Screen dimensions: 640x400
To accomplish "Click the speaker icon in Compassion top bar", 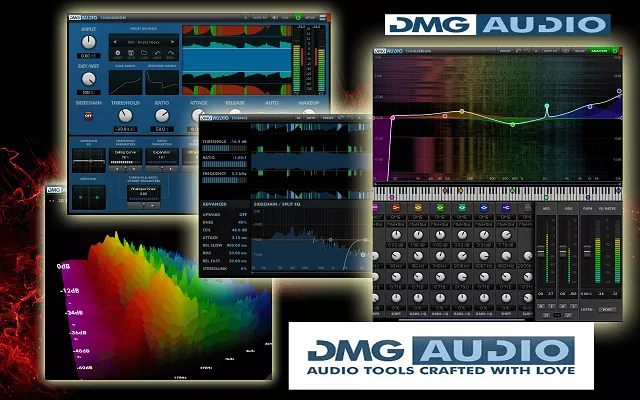I will click(274, 18).
